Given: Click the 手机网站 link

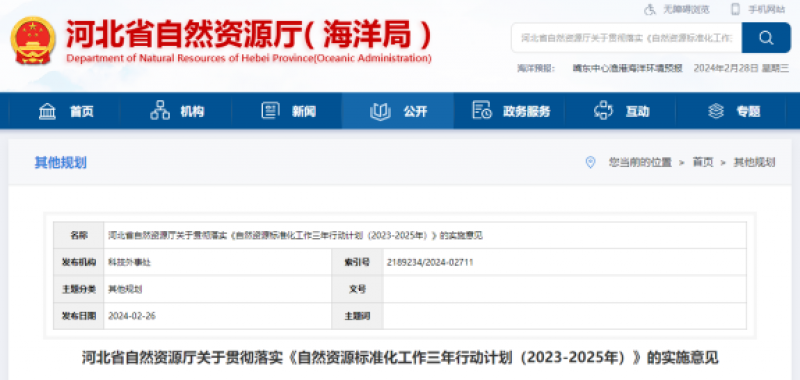Looking at the screenshot, I should click(x=767, y=9).
